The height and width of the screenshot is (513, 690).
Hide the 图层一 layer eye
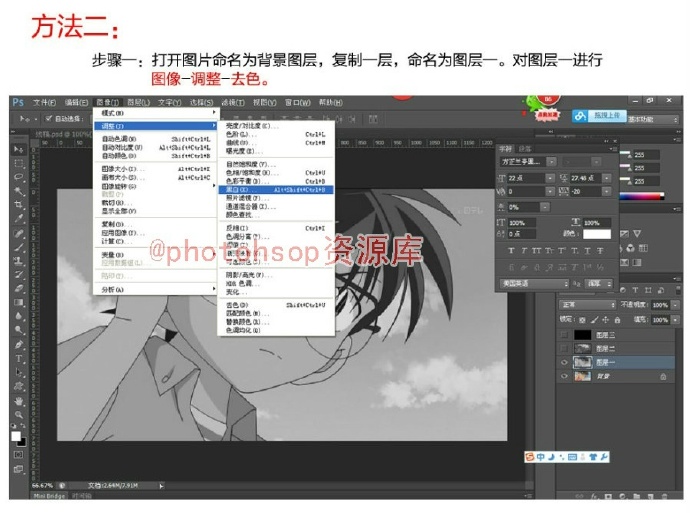pos(564,363)
